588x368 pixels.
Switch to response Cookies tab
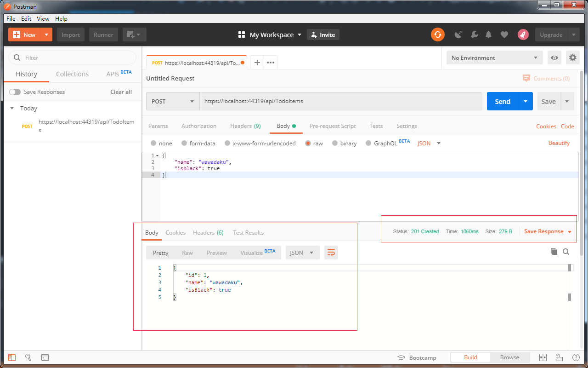175,233
